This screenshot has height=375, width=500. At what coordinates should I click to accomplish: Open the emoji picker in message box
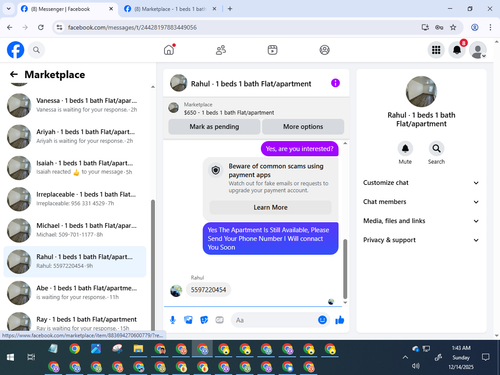click(322, 320)
